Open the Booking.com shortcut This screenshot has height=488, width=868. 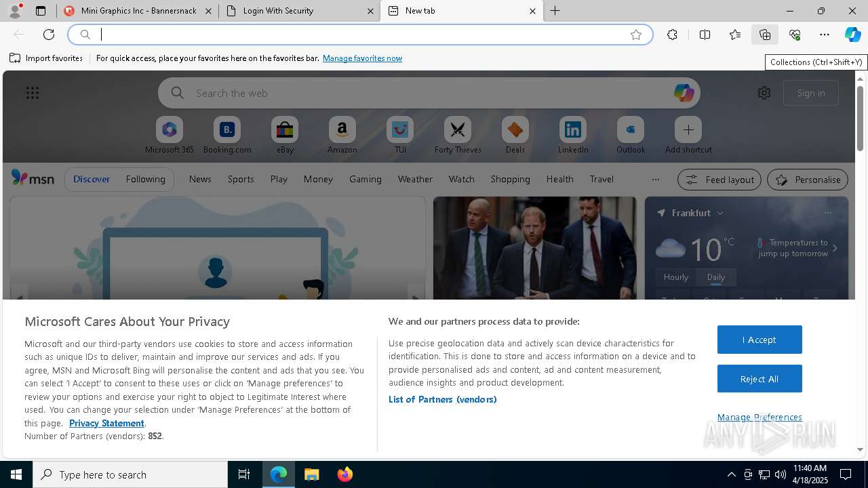(x=227, y=136)
